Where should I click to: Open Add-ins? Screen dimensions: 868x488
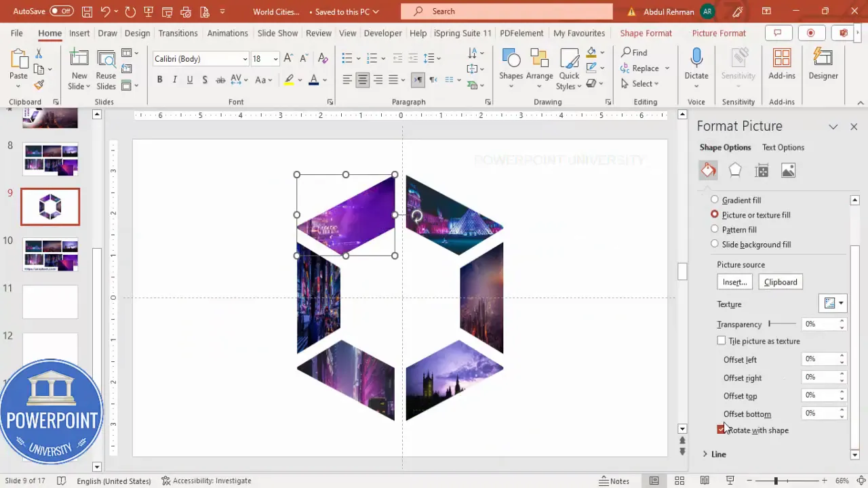782,64
